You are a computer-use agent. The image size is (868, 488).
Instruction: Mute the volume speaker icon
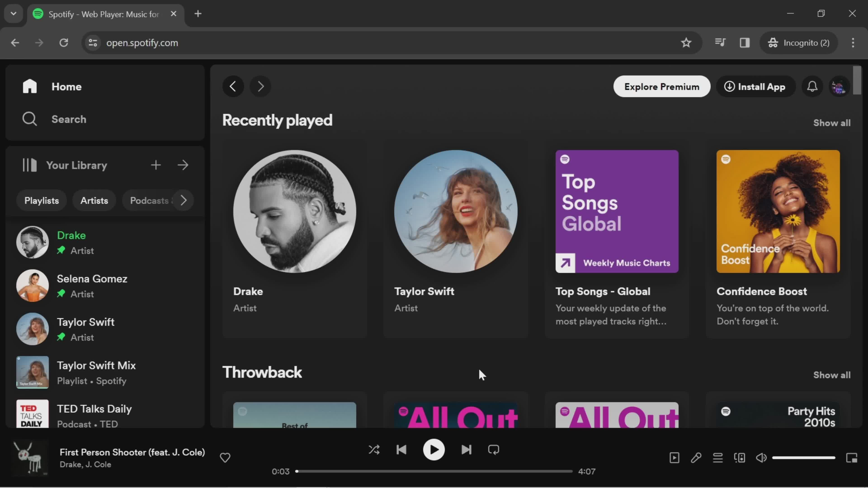click(x=761, y=458)
